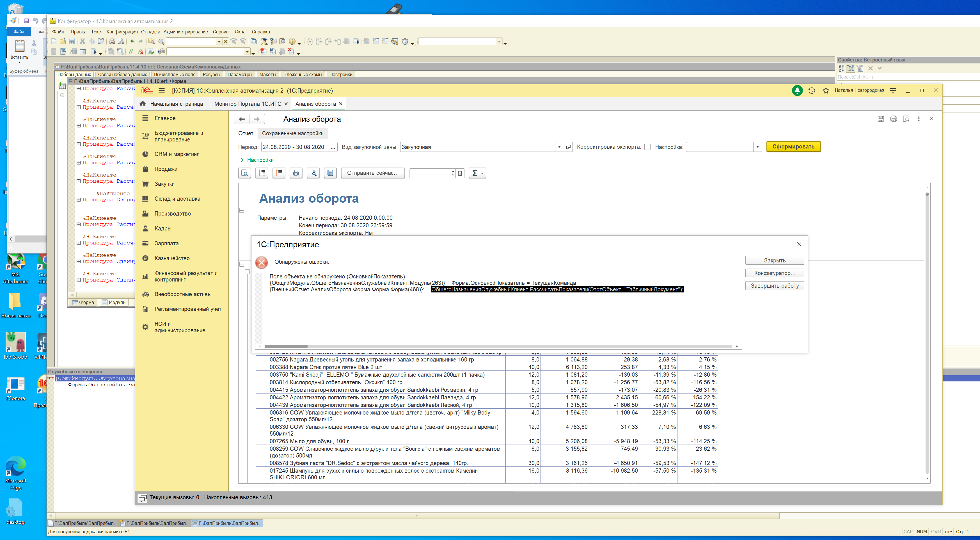Open the calculator icon beside the sum field

point(460,173)
